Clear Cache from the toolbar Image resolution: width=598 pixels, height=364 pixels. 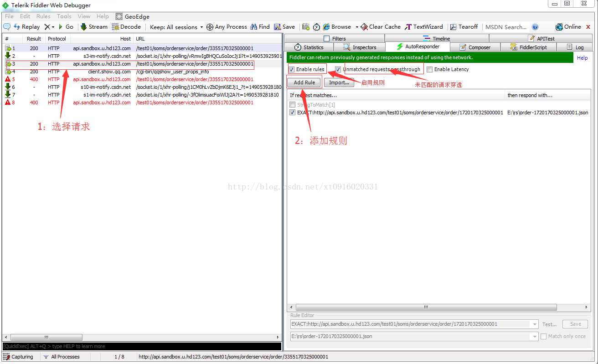pos(381,27)
